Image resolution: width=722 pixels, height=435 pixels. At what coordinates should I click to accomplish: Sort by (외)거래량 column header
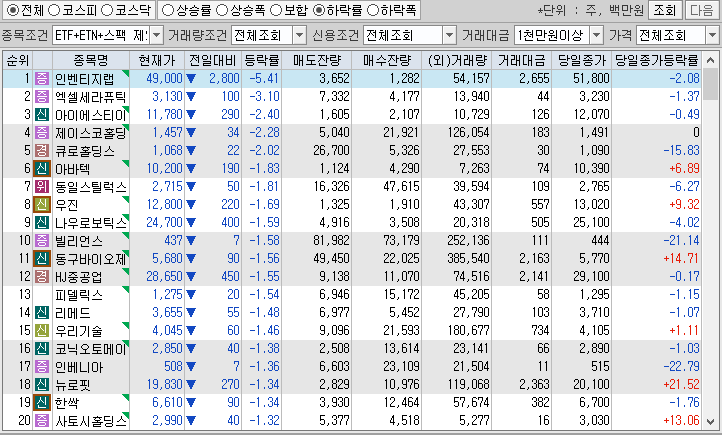(x=457, y=60)
